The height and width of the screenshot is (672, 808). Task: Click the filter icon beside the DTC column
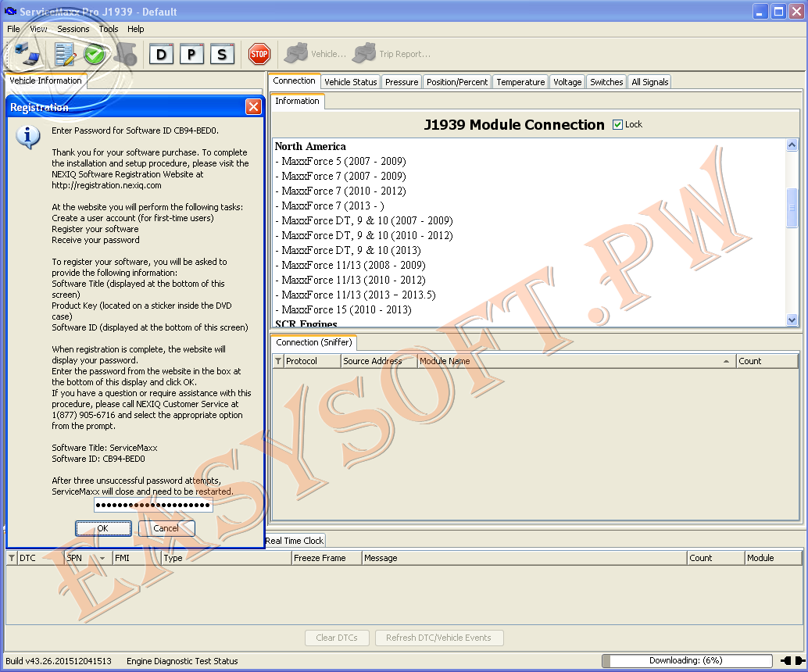pyautogui.click(x=12, y=558)
